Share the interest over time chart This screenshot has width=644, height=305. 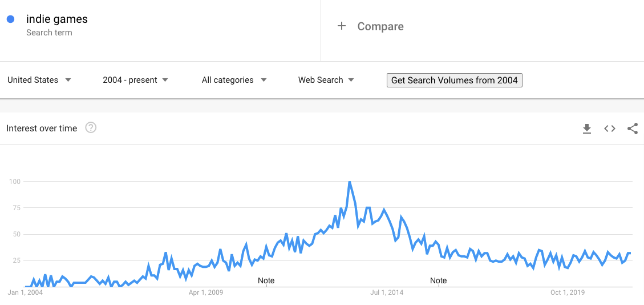pyautogui.click(x=632, y=129)
